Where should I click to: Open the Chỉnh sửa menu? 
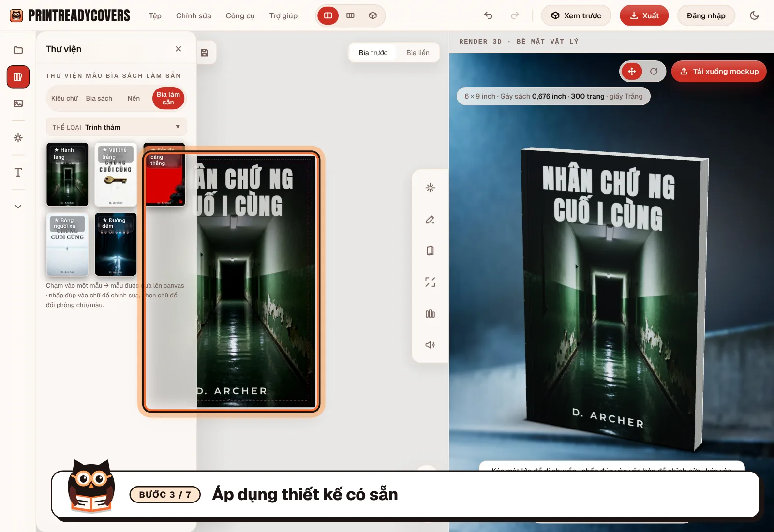tap(193, 15)
